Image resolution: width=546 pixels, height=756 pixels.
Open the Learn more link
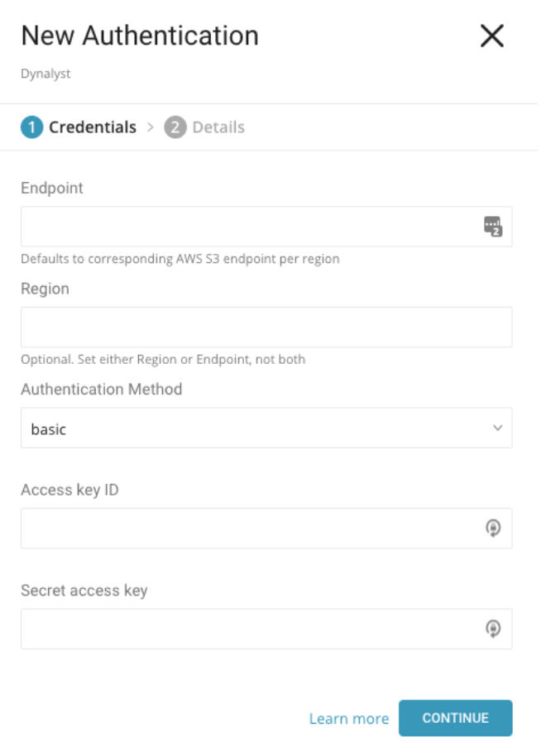click(x=348, y=719)
